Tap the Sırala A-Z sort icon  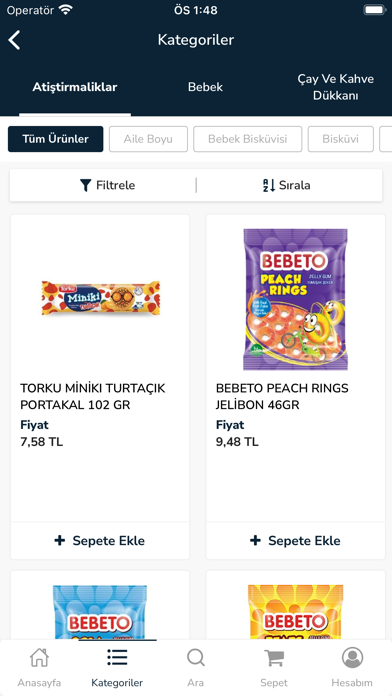tap(269, 185)
